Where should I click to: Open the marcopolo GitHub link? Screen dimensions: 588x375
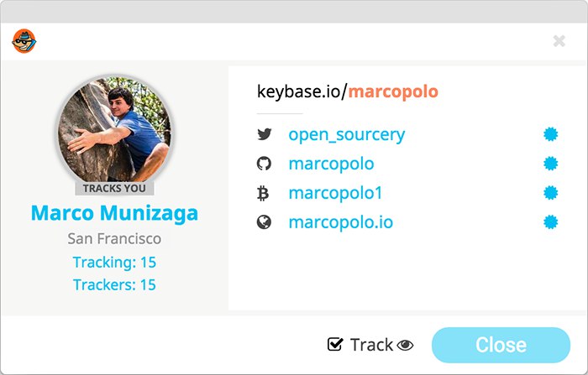331,164
